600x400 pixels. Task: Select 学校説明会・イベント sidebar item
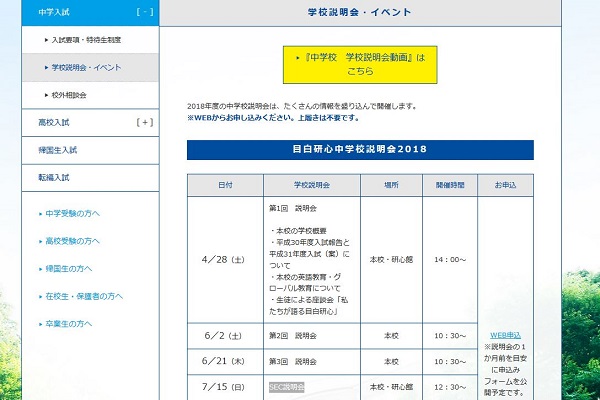[88, 67]
